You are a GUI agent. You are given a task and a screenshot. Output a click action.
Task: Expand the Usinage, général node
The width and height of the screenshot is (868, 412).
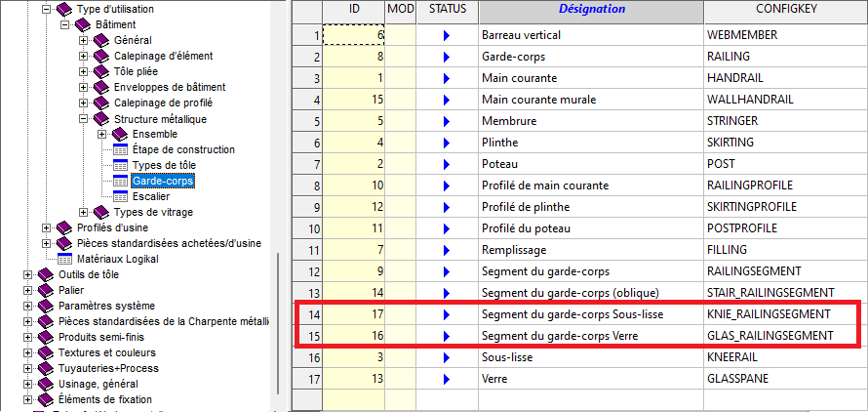point(27,384)
